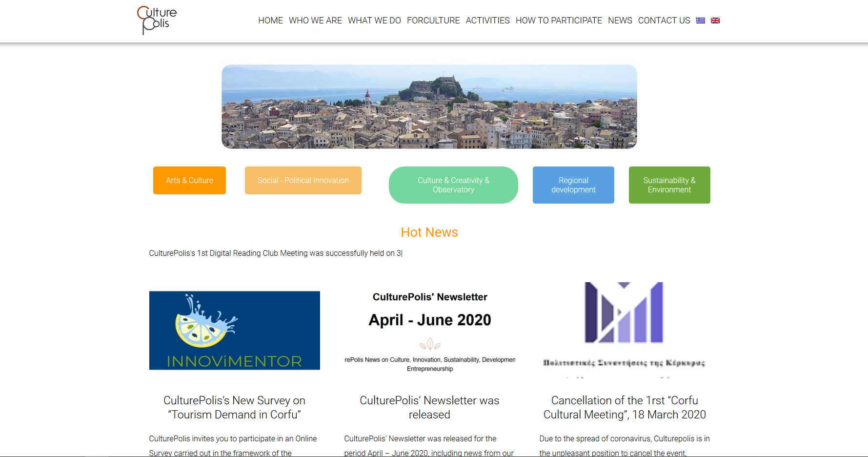This screenshot has width=868, height=457.
Task: Click the Hot News heading
Action: click(429, 232)
